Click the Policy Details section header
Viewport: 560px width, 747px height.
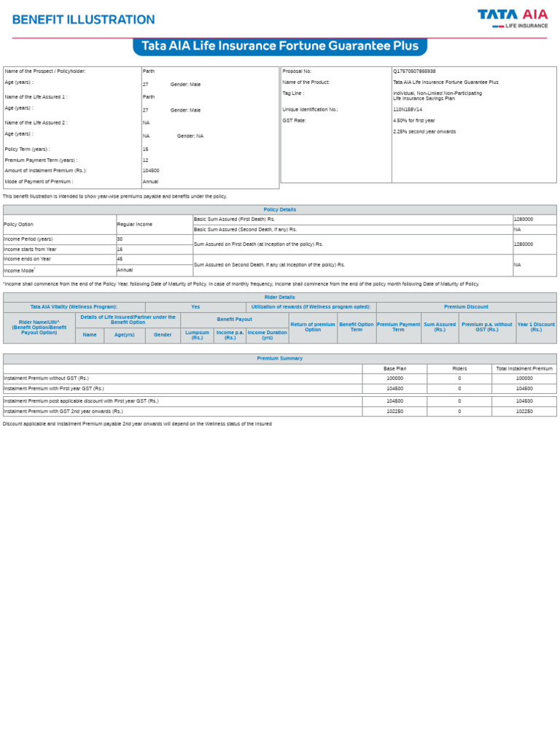[280, 209]
